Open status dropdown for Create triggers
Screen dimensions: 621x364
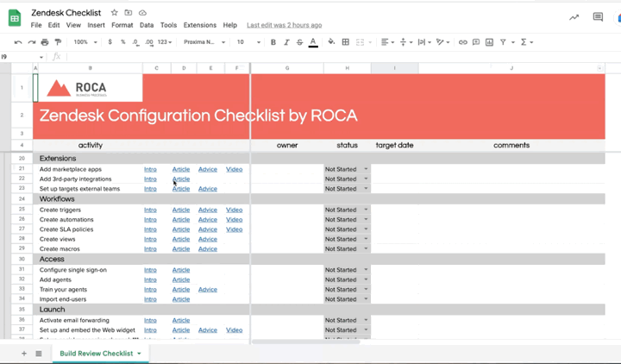coord(366,210)
